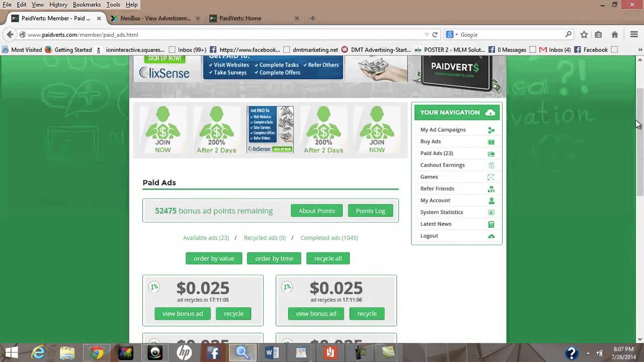The image size is (644, 362).
Task: View bonus ad recycling in 17:11:05
Action: (x=183, y=314)
